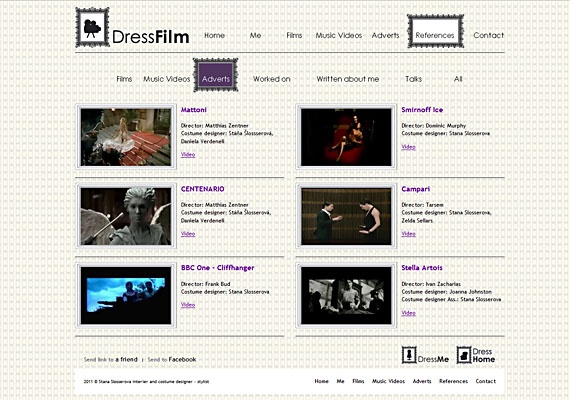Image resolution: width=570 pixels, height=400 pixels.
Task: Switch to the Talks sub-tab
Action: (x=413, y=79)
